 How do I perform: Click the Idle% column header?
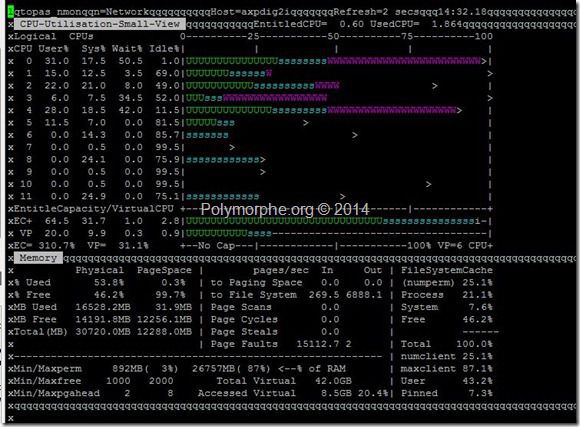tap(164, 49)
